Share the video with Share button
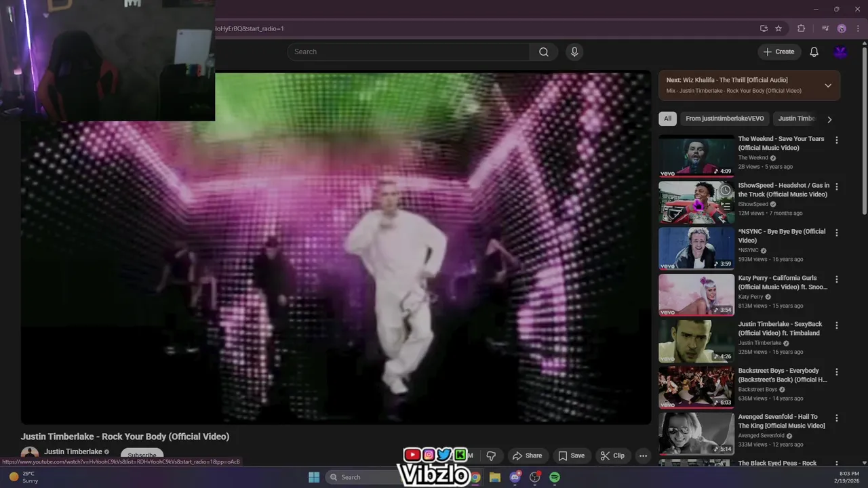This screenshot has width=868, height=488. 527,455
